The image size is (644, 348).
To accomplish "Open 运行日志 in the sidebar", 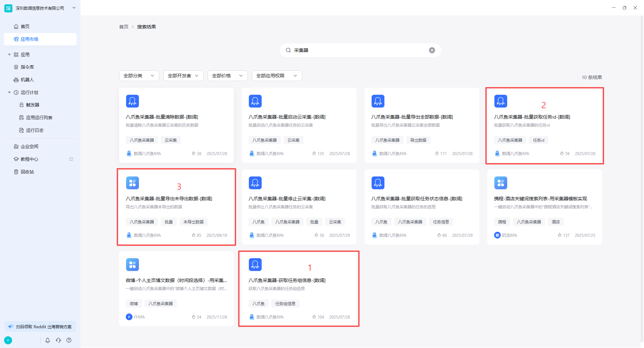I will coord(40,130).
